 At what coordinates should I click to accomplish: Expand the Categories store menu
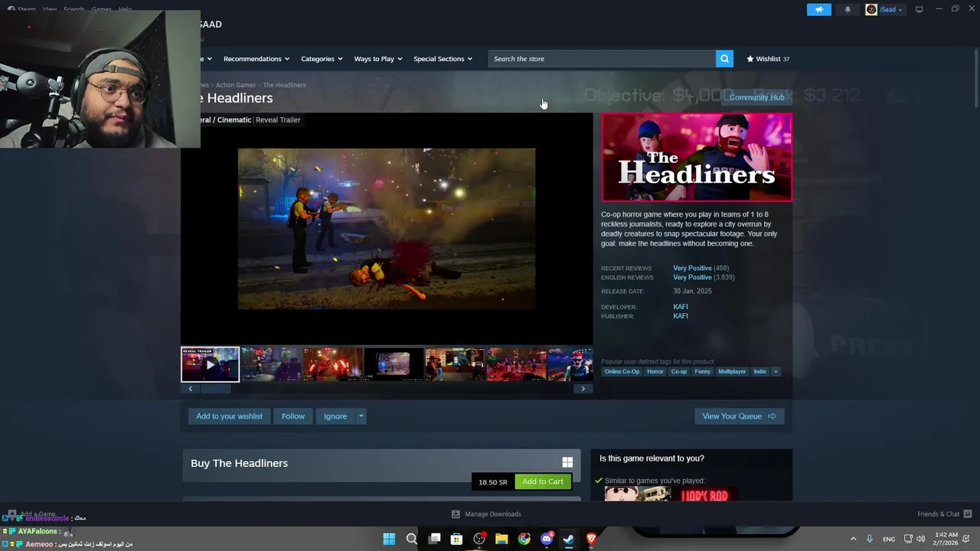(322, 59)
